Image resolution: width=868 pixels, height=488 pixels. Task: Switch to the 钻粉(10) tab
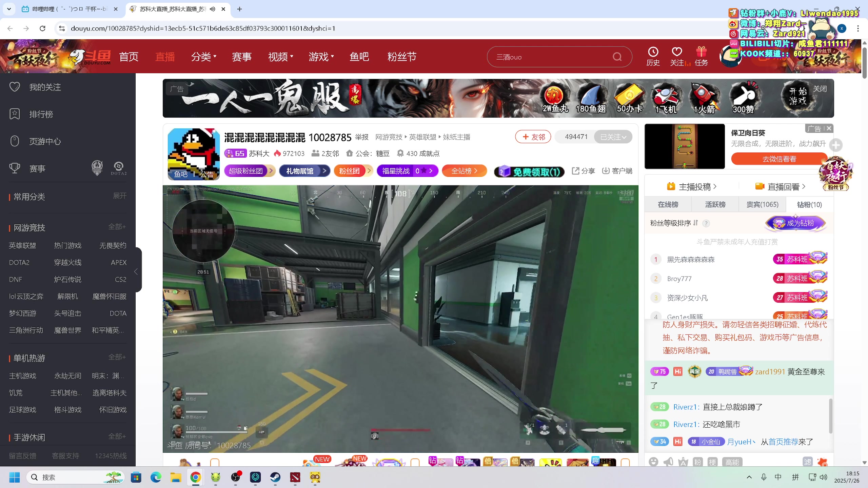pyautogui.click(x=810, y=204)
